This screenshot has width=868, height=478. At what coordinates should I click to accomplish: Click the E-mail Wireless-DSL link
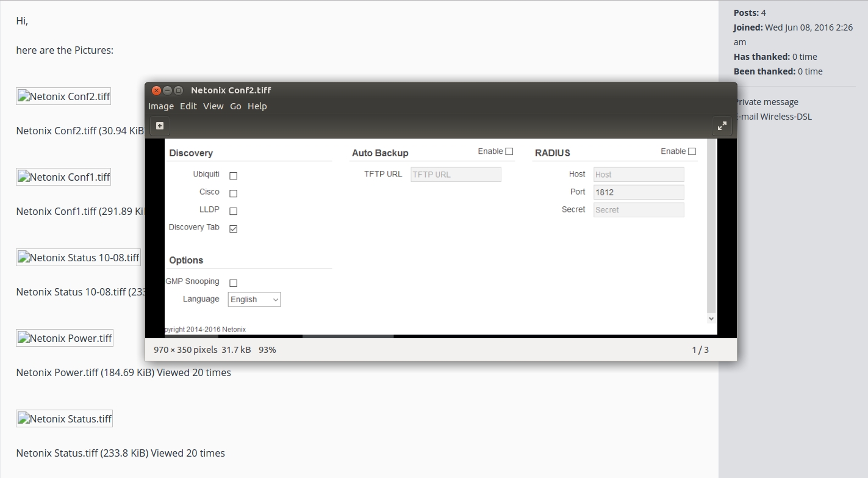(x=775, y=117)
